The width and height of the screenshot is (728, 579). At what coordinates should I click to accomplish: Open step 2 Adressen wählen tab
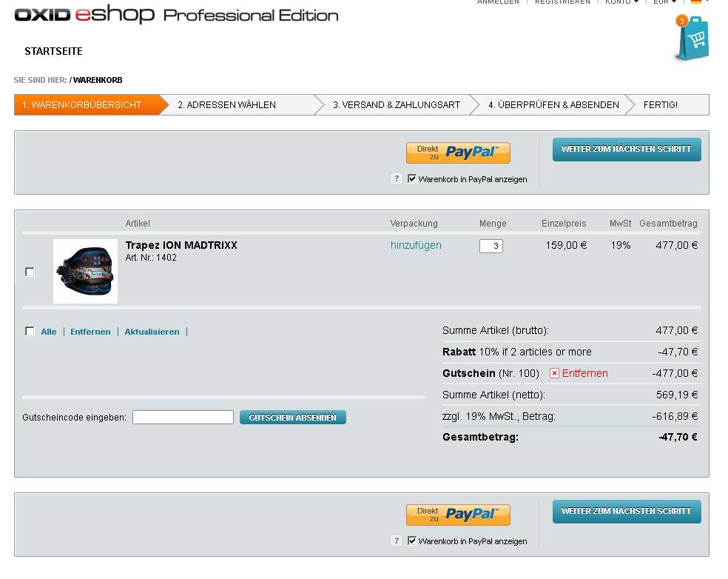point(226,105)
